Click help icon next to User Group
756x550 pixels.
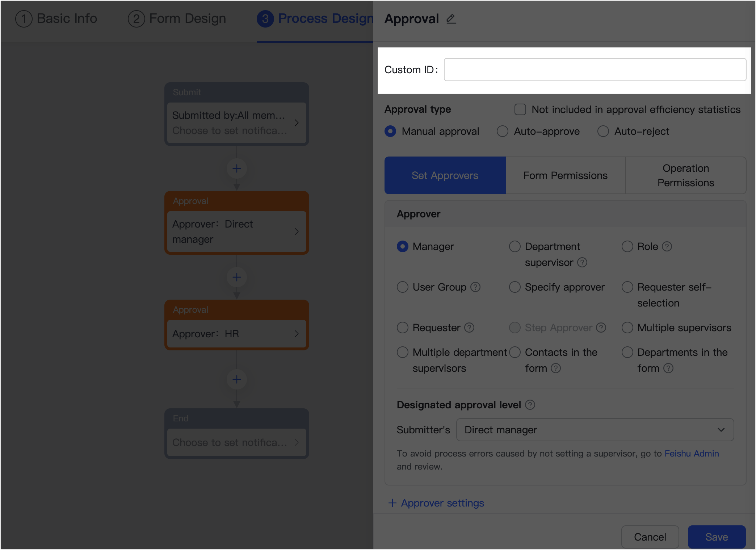tap(475, 287)
